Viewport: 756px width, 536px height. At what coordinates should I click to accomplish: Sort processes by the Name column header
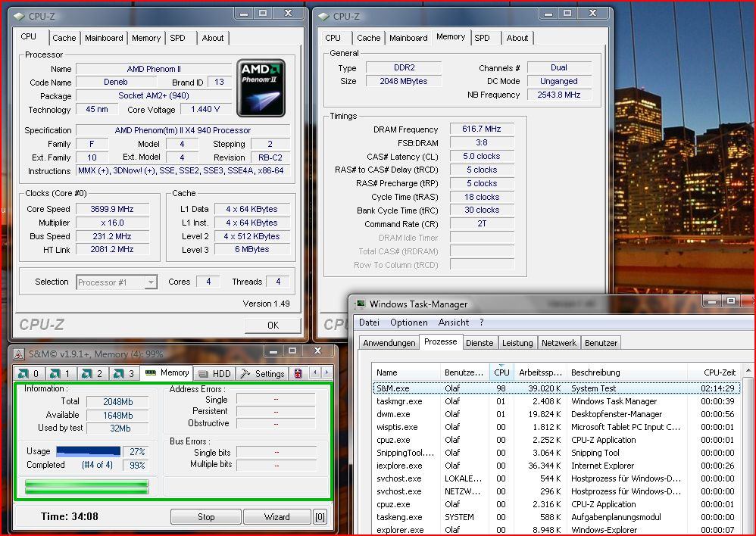[406, 372]
